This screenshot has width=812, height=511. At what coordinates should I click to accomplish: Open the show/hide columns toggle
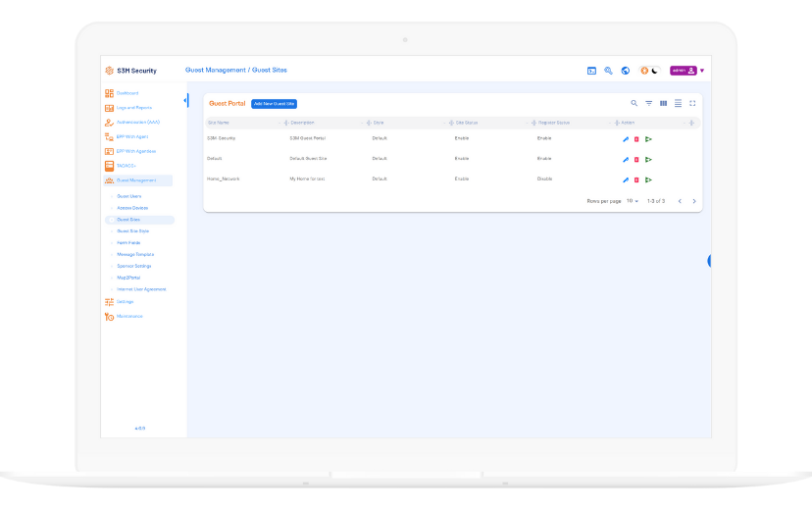point(663,103)
